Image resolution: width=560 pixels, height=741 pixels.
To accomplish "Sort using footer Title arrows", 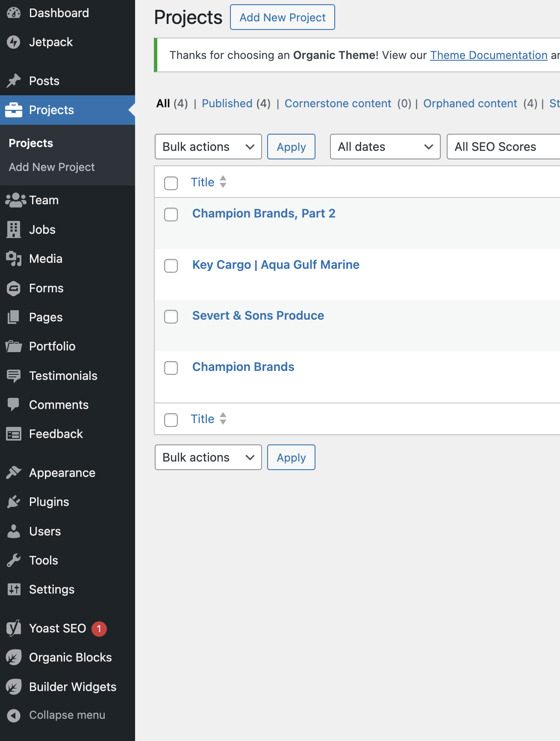I will point(223,419).
